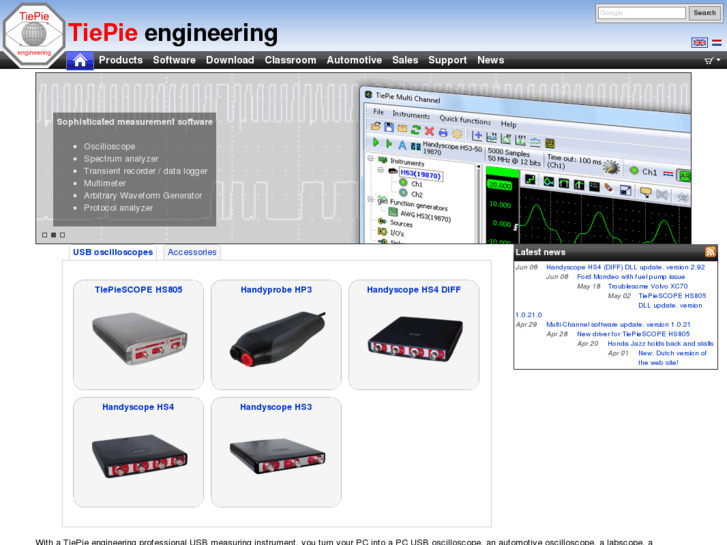The height and width of the screenshot is (545, 727).
Task: Open New driver for TiePieSCOPE HS805 news
Action: click(633, 334)
